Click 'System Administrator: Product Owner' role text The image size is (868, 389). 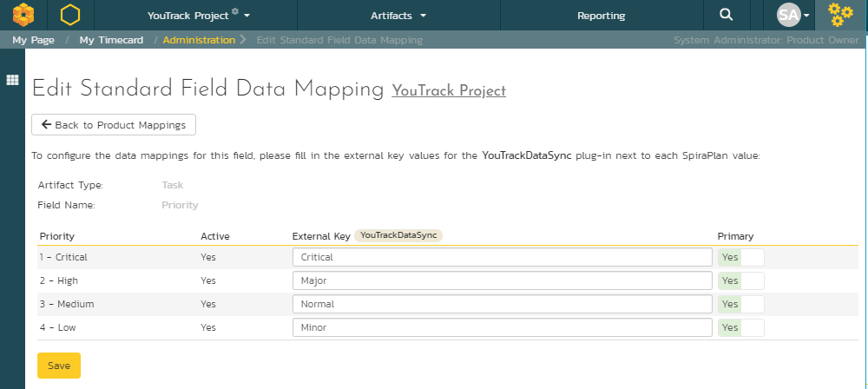(766, 40)
